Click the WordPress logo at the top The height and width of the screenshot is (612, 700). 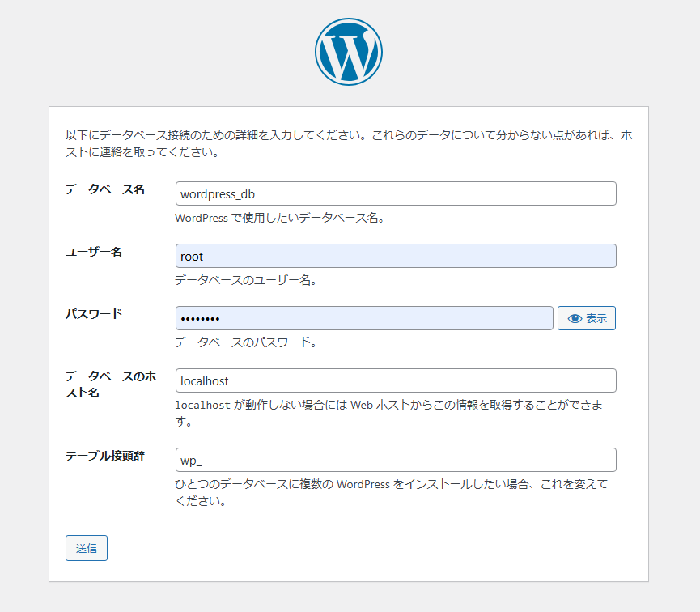click(x=349, y=52)
